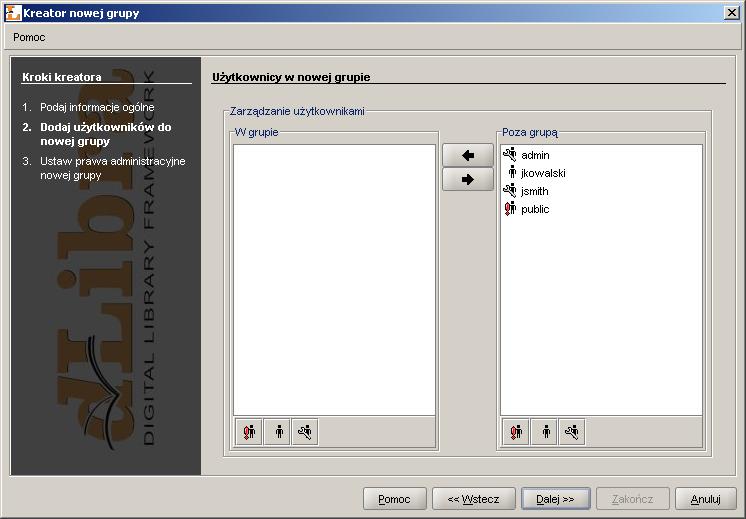Click the Pomoc button at bottom

pos(394,499)
